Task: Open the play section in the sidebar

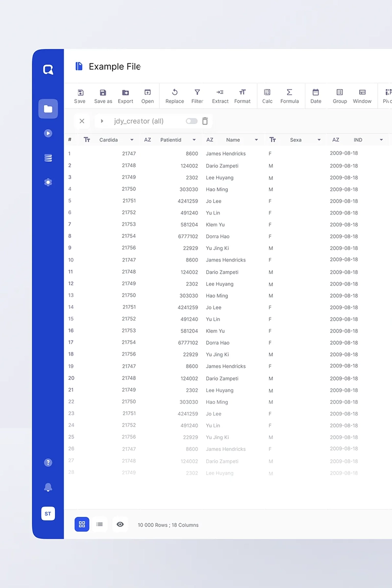Action: click(48, 133)
